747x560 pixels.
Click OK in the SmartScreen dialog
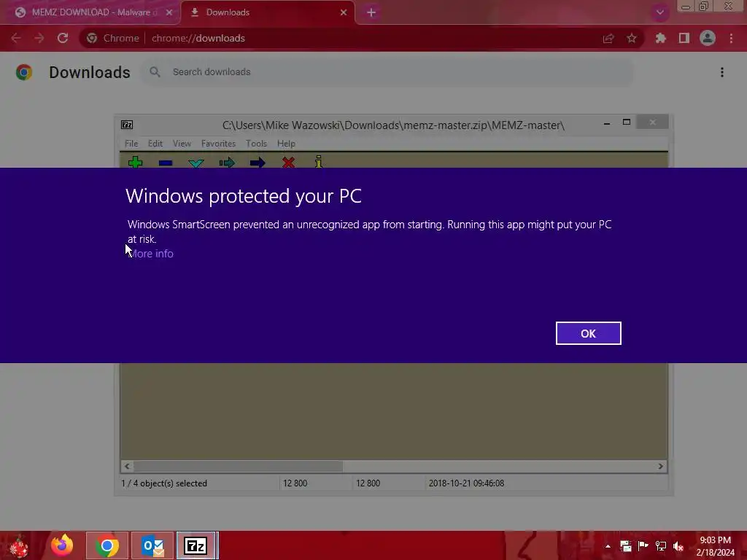point(588,333)
